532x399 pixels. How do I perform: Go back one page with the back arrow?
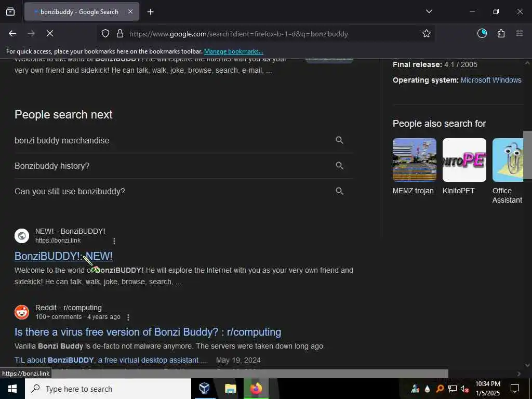click(12, 33)
